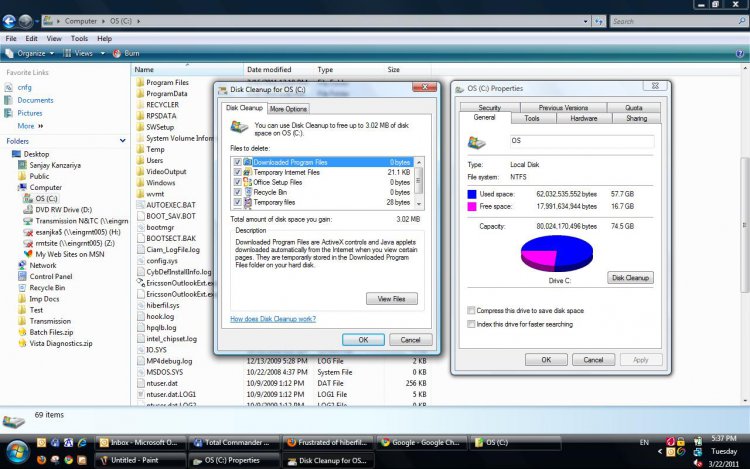Open the Organize dropdown menu
Viewport: 750px width, 469px height.
pyautogui.click(x=31, y=54)
